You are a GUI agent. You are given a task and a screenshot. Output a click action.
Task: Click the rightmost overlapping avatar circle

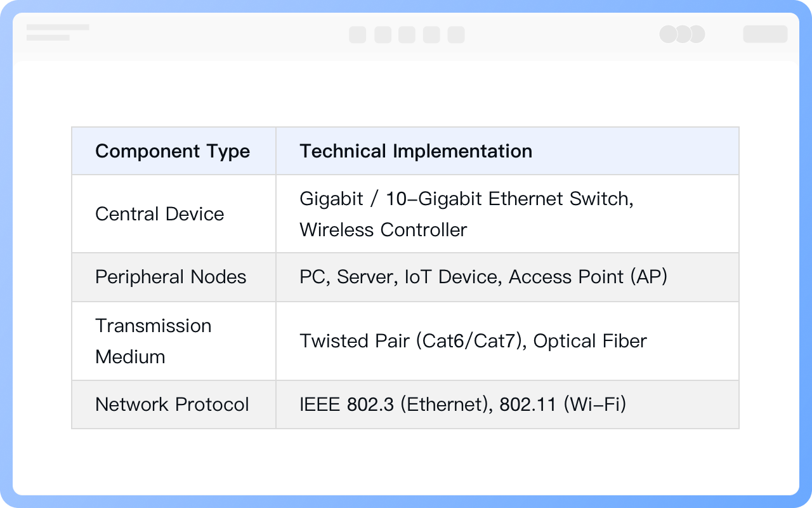click(697, 34)
